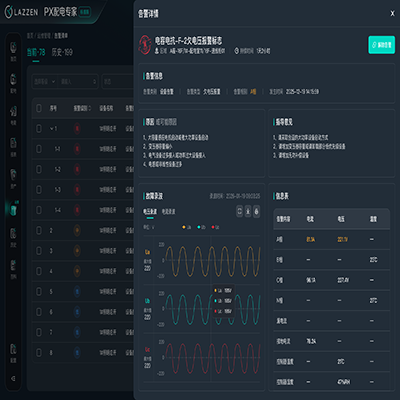Click blue severity icon in row 7
Viewport: 400px width, 400px height.
(x=77, y=332)
